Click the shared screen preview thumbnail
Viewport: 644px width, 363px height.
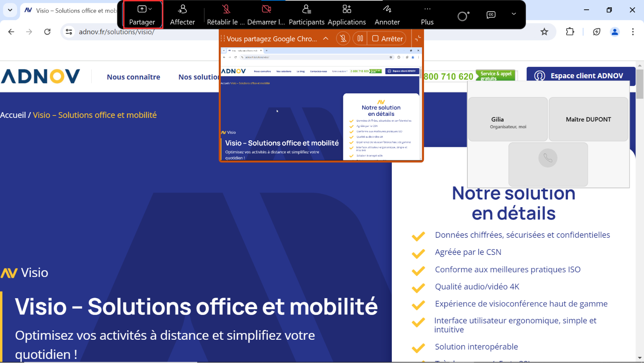(321, 104)
